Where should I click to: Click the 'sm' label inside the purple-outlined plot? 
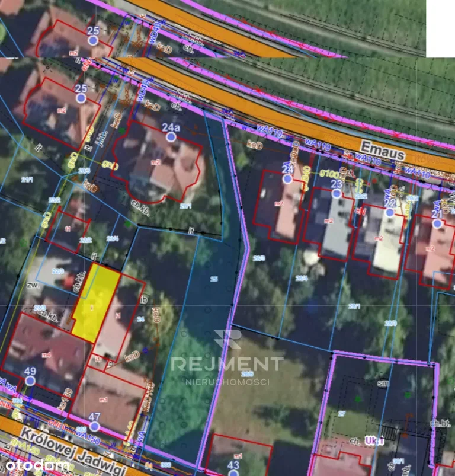pyautogui.click(x=384, y=384)
